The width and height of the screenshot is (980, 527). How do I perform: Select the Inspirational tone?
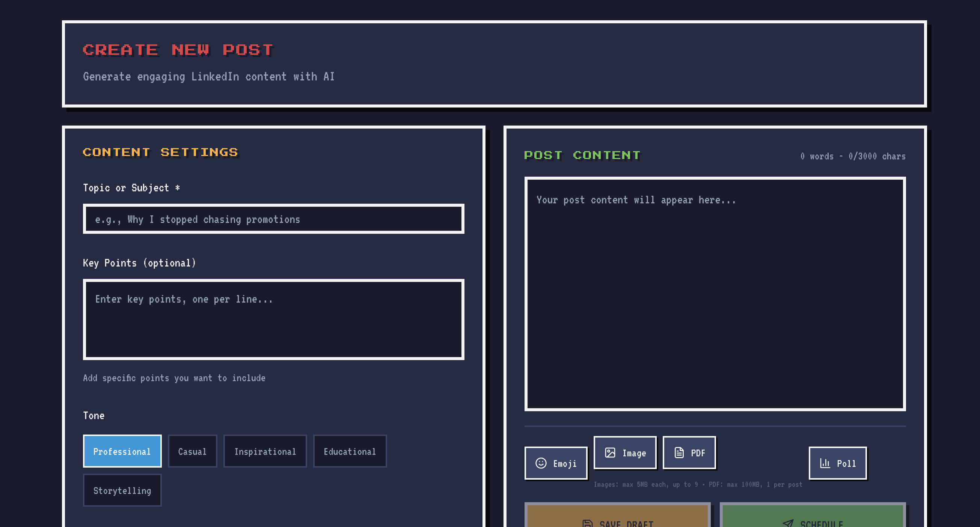(265, 451)
